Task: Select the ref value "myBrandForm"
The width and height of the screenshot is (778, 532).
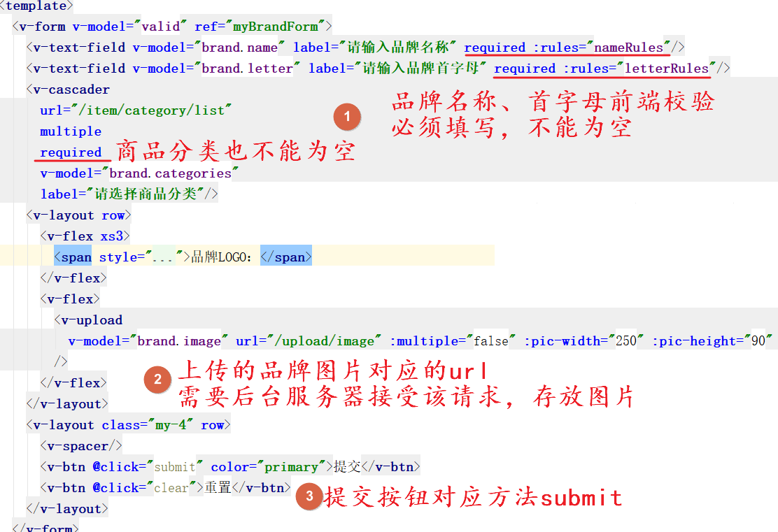Action: click(276, 27)
